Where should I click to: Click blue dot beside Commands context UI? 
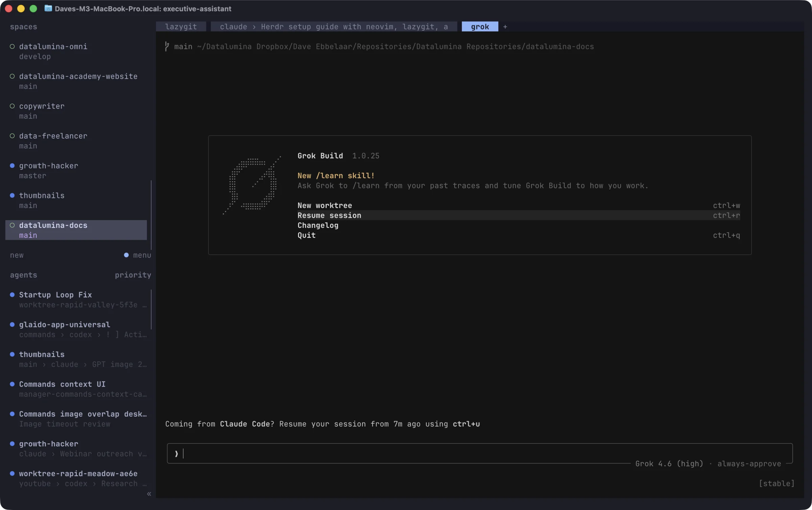click(x=12, y=384)
